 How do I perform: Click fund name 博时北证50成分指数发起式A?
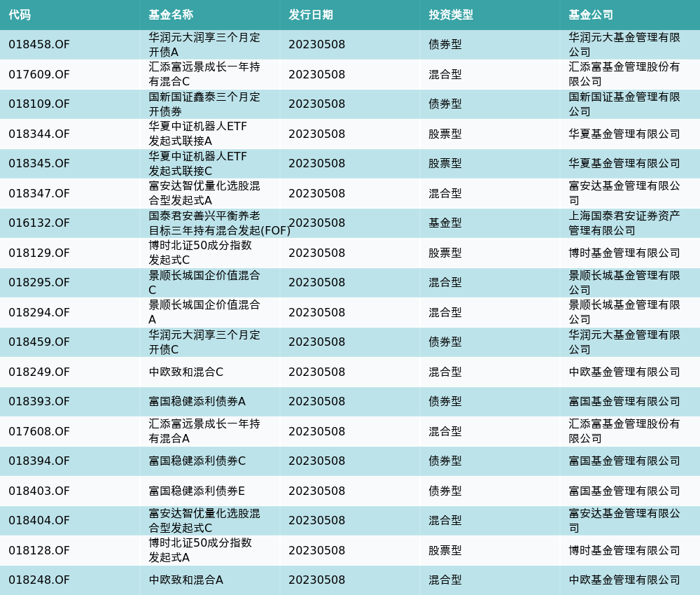(200, 550)
